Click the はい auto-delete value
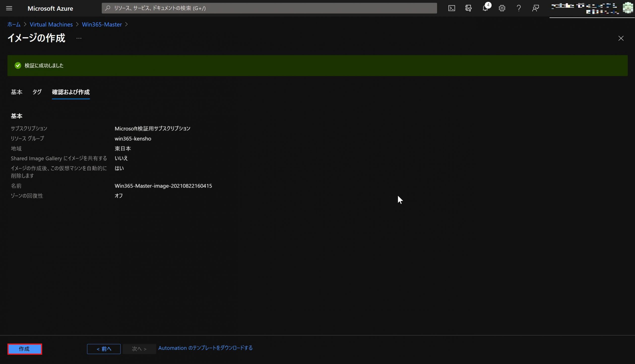The height and width of the screenshot is (364, 635). pos(119,168)
